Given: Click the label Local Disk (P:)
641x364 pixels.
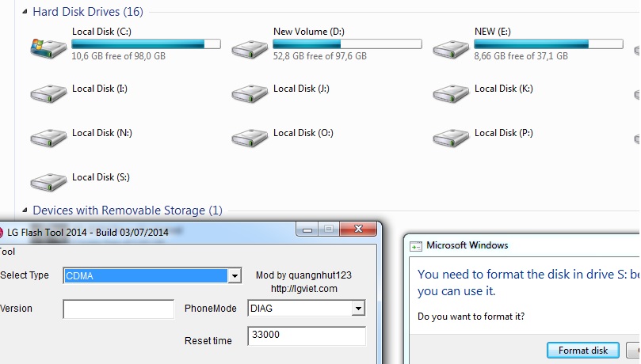Looking at the screenshot, I should (504, 133).
